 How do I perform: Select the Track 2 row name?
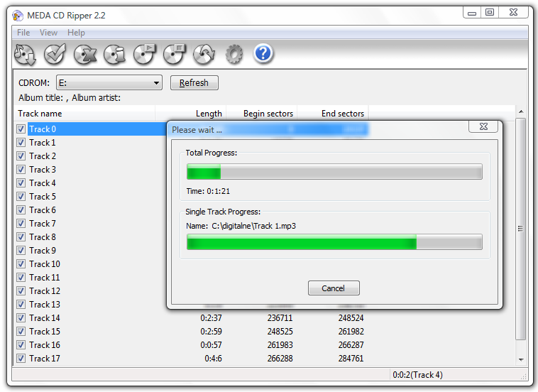tap(43, 156)
